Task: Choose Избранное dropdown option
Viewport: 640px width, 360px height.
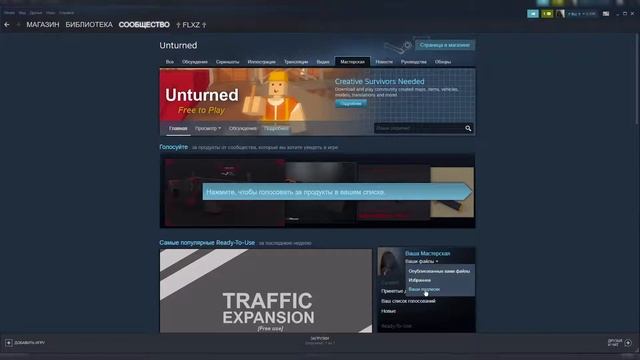Action: [420, 280]
